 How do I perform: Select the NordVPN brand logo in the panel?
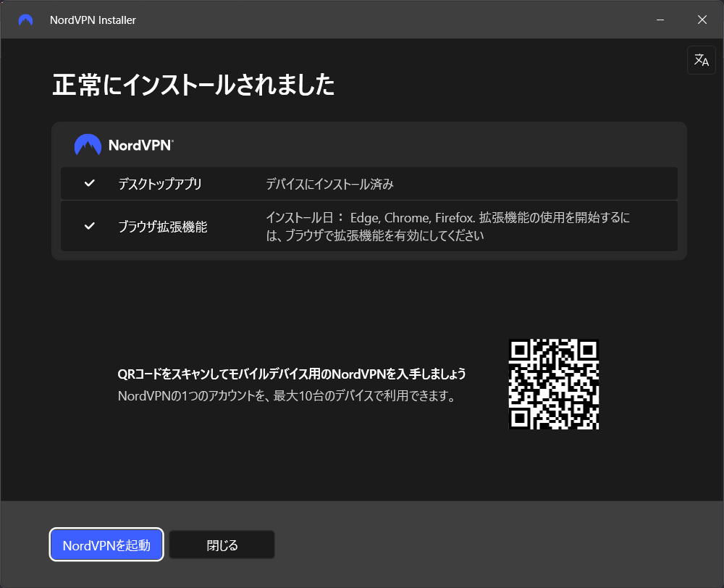pyautogui.click(x=123, y=144)
